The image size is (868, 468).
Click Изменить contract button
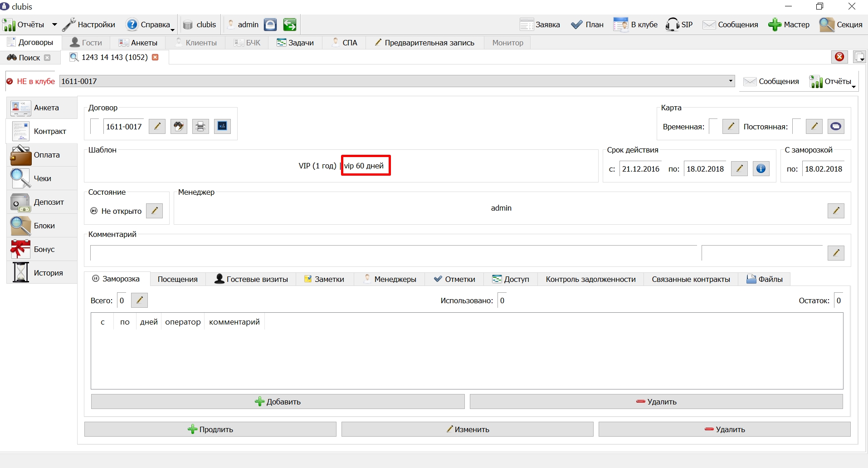(x=467, y=429)
